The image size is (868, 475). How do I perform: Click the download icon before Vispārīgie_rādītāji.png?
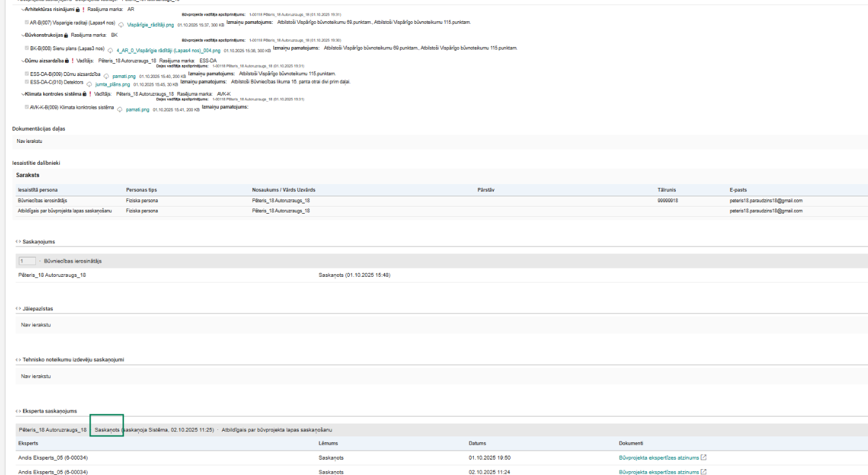(x=121, y=24)
